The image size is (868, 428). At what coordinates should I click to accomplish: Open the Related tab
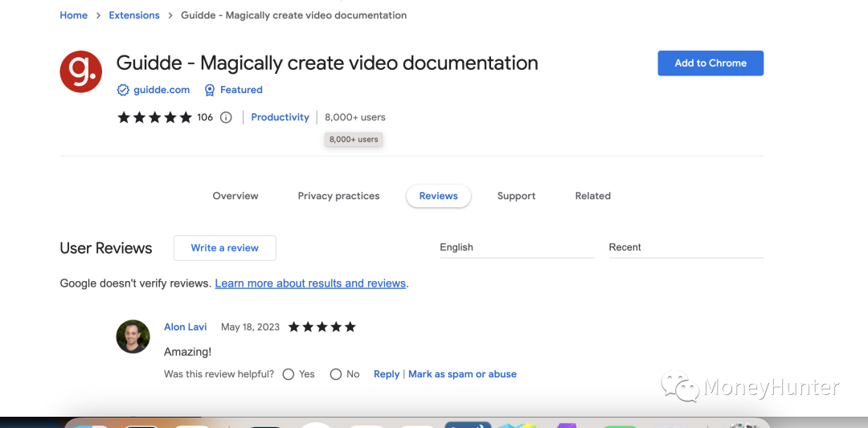coord(593,196)
